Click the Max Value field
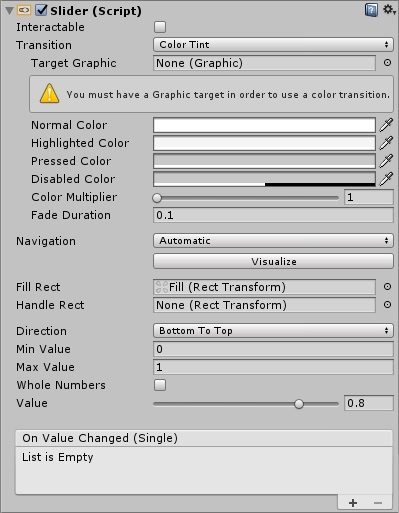This screenshot has width=399, height=513. [273, 367]
